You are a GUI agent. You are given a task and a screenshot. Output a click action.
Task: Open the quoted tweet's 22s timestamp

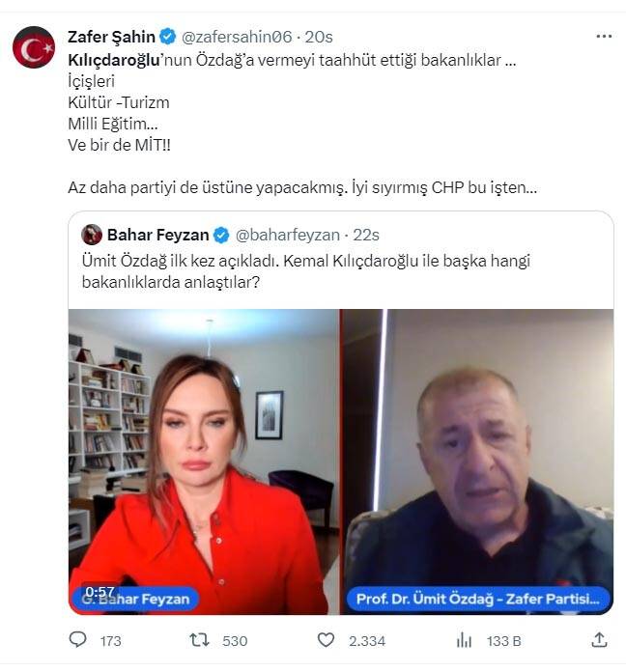pyautogui.click(x=366, y=235)
